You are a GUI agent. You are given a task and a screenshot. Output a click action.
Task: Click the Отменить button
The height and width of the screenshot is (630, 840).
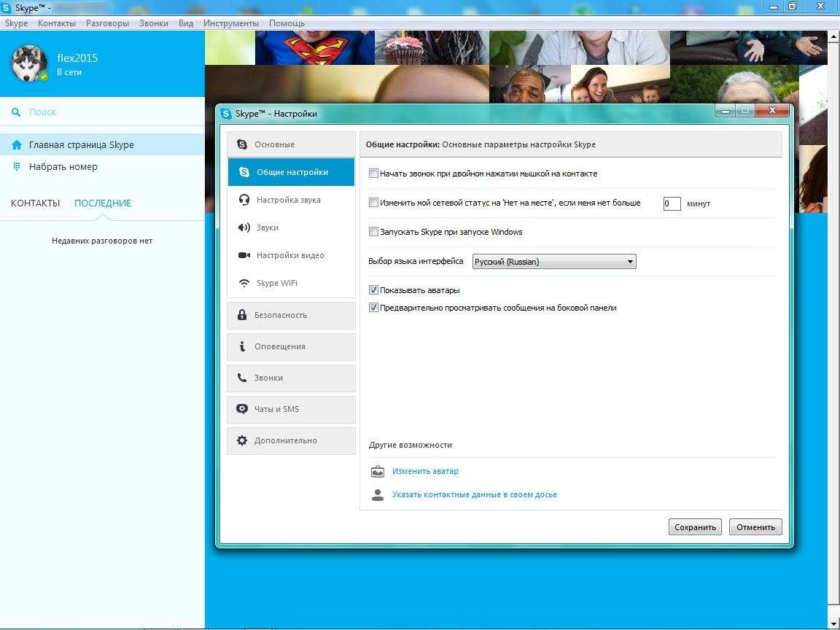click(755, 527)
